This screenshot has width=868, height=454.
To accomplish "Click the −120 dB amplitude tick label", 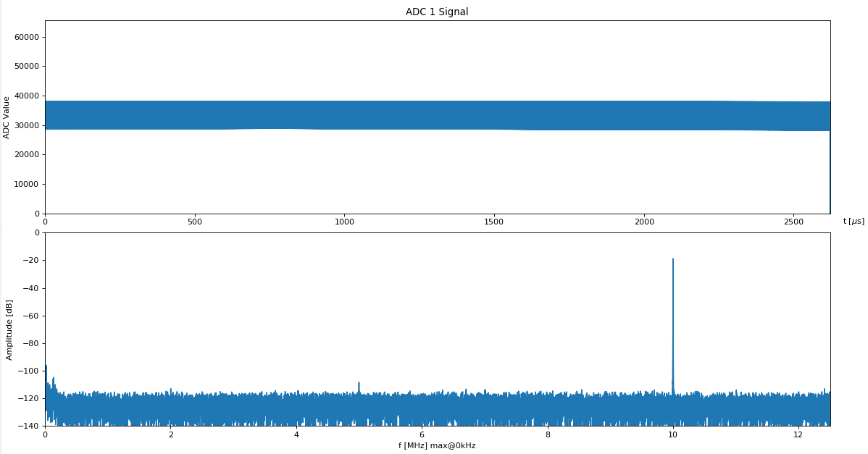I will click(28, 398).
